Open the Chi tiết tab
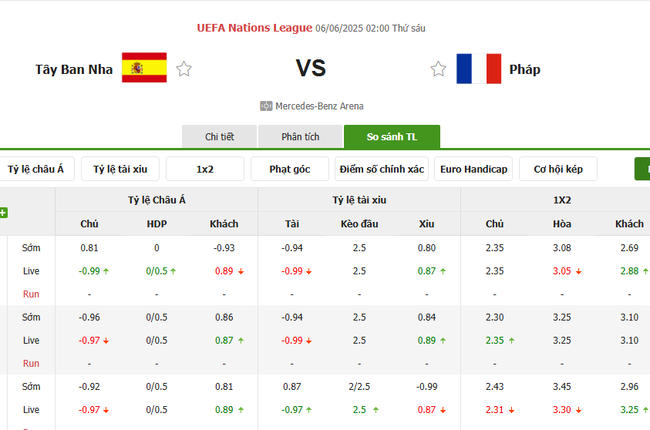The width and height of the screenshot is (650, 430). tap(219, 137)
